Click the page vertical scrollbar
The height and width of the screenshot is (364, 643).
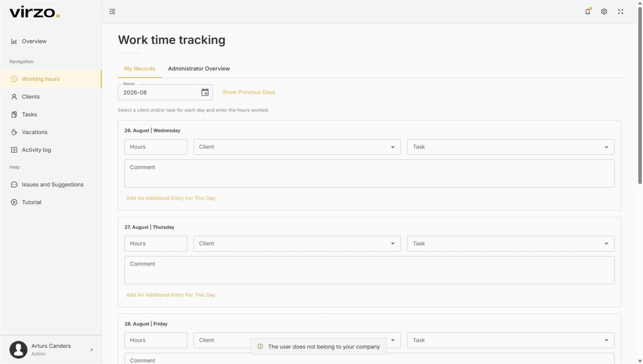coord(640,96)
